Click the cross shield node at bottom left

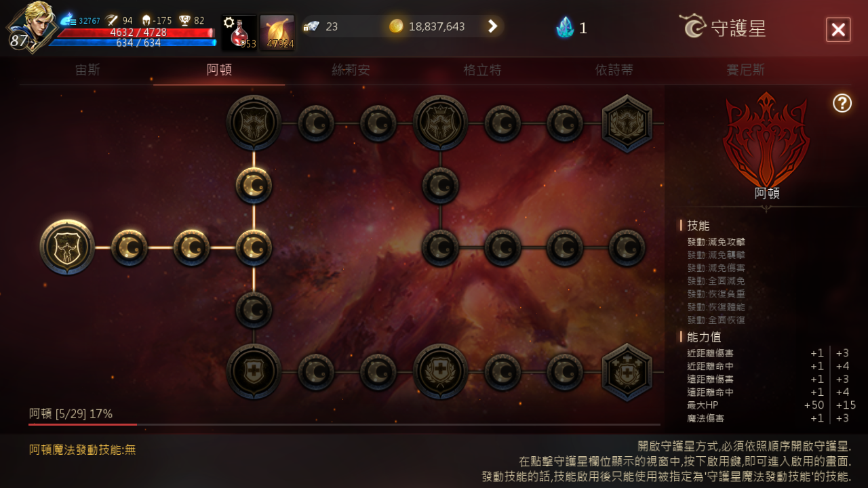click(254, 371)
